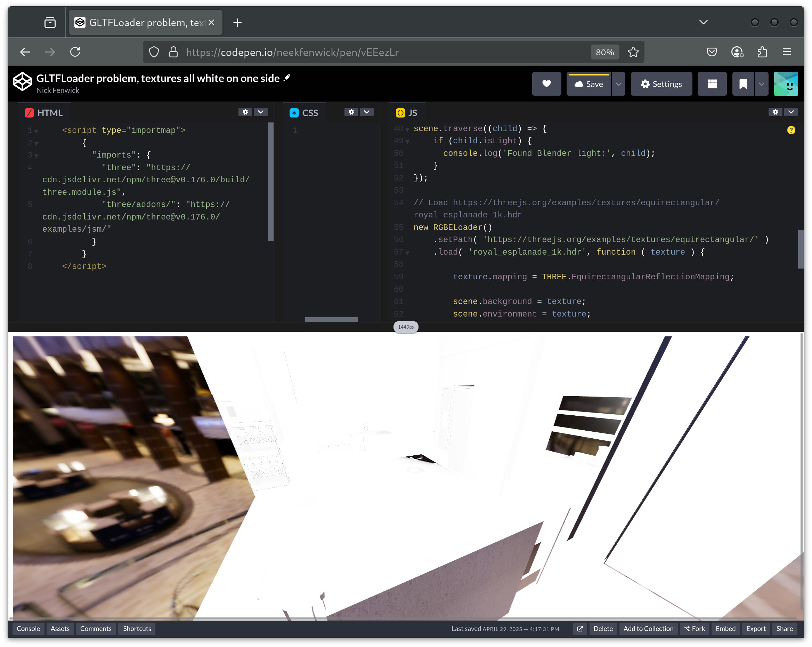
Task: Click the yellow question mark help icon
Action: tap(791, 130)
